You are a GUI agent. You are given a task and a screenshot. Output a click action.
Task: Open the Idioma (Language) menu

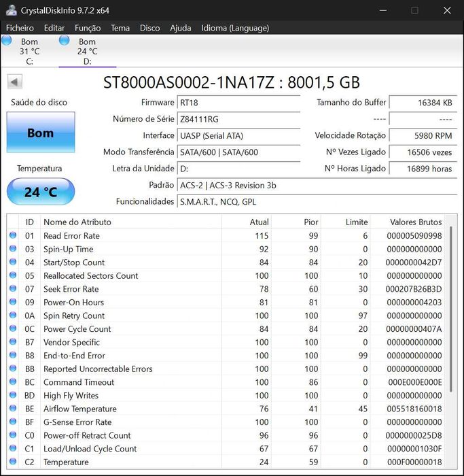click(x=235, y=28)
